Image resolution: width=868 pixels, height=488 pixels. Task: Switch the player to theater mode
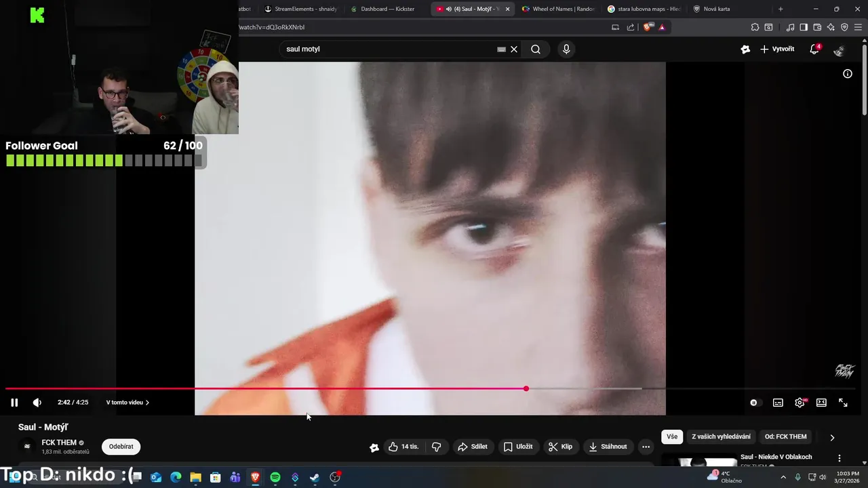click(821, 403)
